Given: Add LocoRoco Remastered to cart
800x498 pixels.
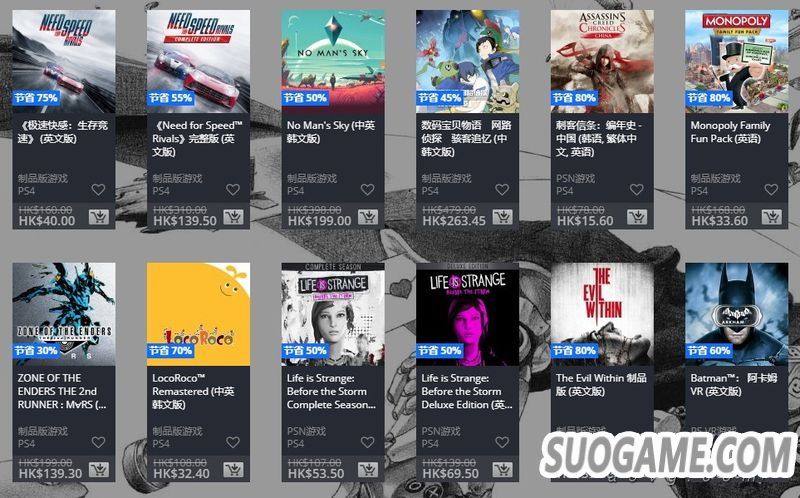Looking at the screenshot, I should 233,469.
